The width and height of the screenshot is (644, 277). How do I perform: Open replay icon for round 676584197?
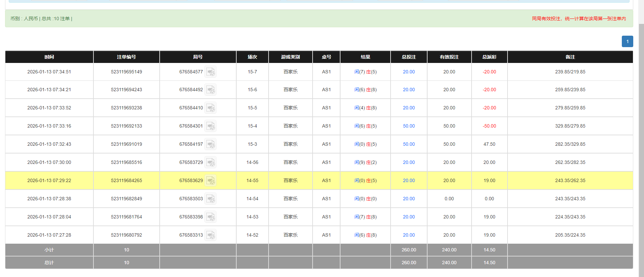pyautogui.click(x=211, y=144)
